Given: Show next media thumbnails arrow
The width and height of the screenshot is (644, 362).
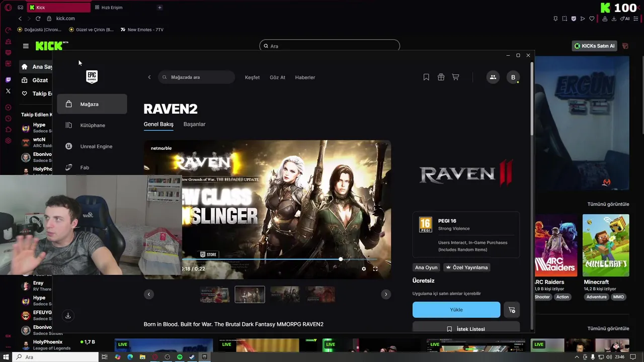Looking at the screenshot, I should 386,294.
